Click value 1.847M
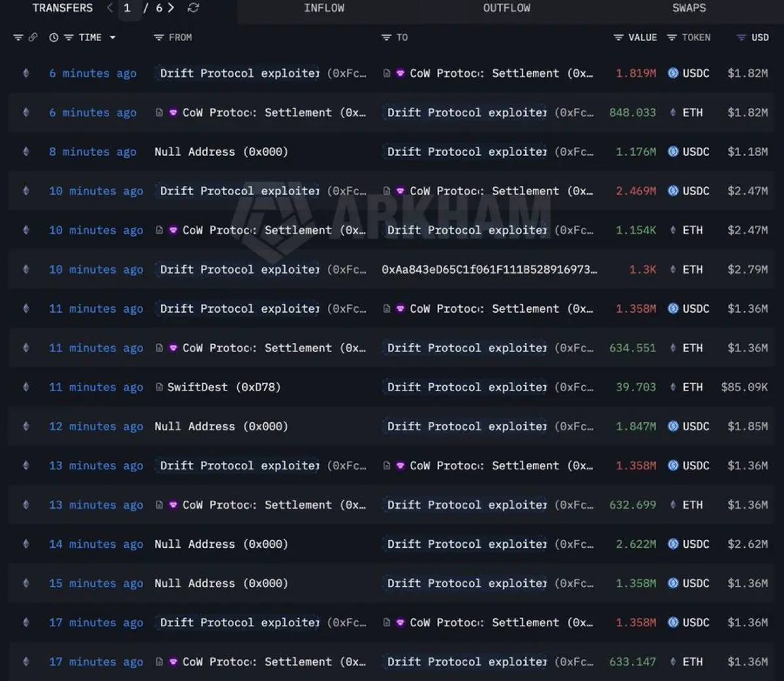Viewport: 784px width, 681px height. click(636, 426)
